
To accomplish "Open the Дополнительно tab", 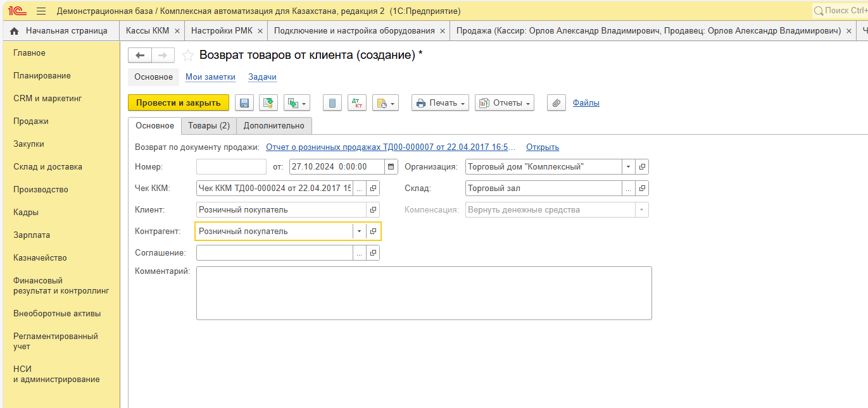I will pyautogui.click(x=274, y=126).
